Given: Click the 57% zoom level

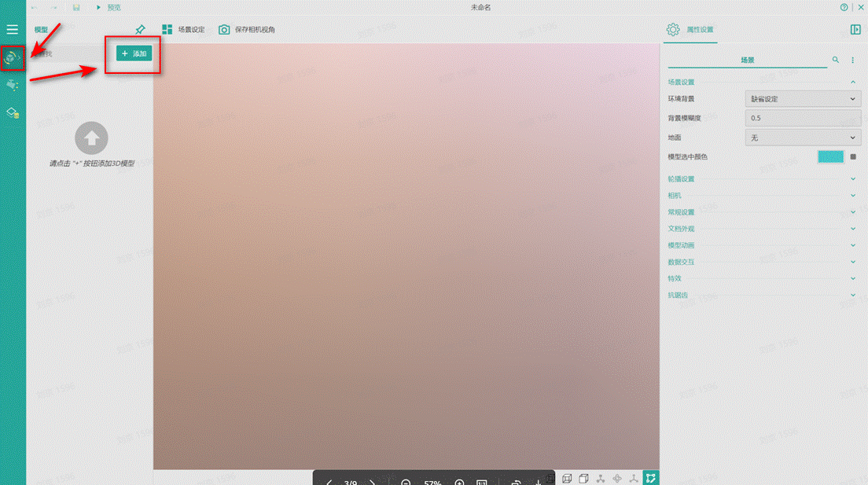Looking at the screenshot, I should 432,482.
